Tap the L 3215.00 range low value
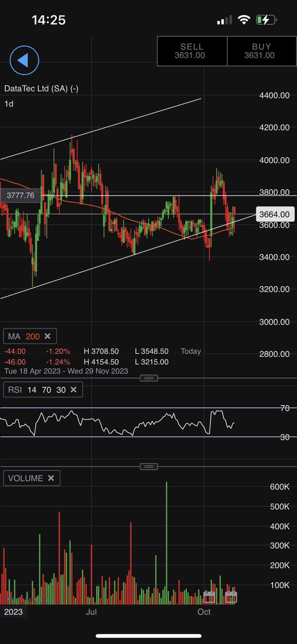Viewport: 297px width, 644px height. (x=151, y=362)
